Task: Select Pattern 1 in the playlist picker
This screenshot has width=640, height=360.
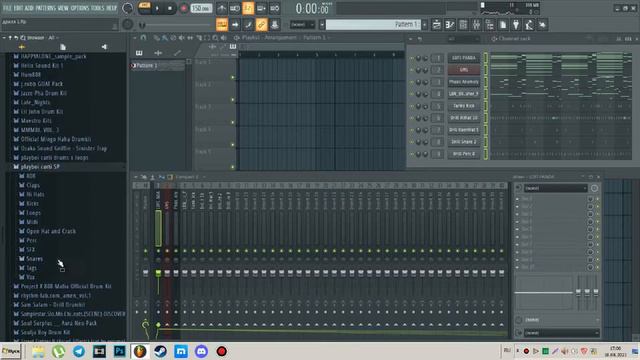Action: tap(157, 65)
